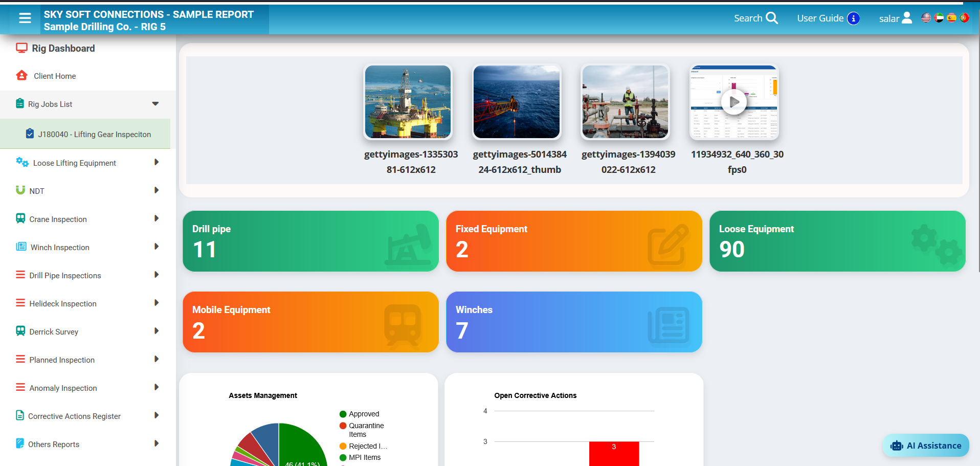Select the US flag language option

(x=926, y=18)
